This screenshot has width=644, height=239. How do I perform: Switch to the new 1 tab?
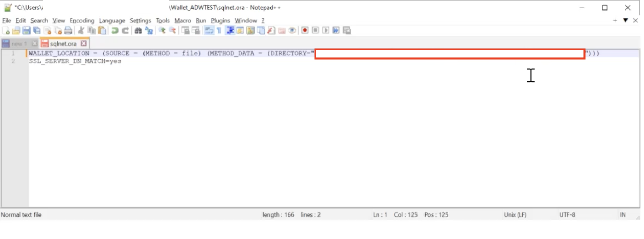[x=19, y=43]
